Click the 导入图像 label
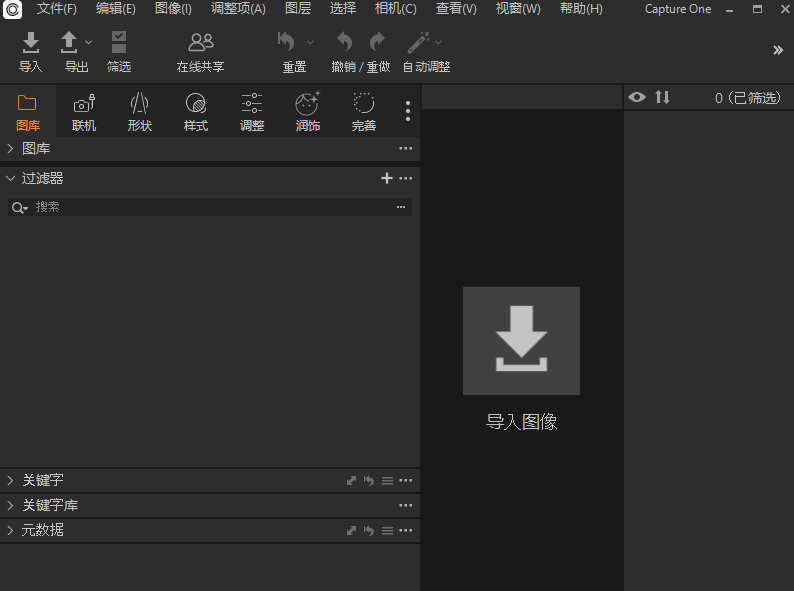Image resolution: width=794 pixels, height=591 pixels. [522, 421]
